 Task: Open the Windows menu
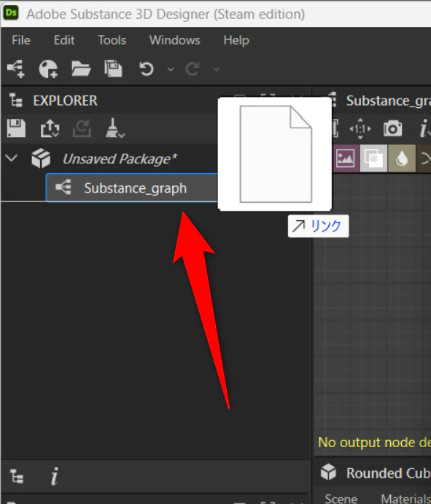[174, 40]
